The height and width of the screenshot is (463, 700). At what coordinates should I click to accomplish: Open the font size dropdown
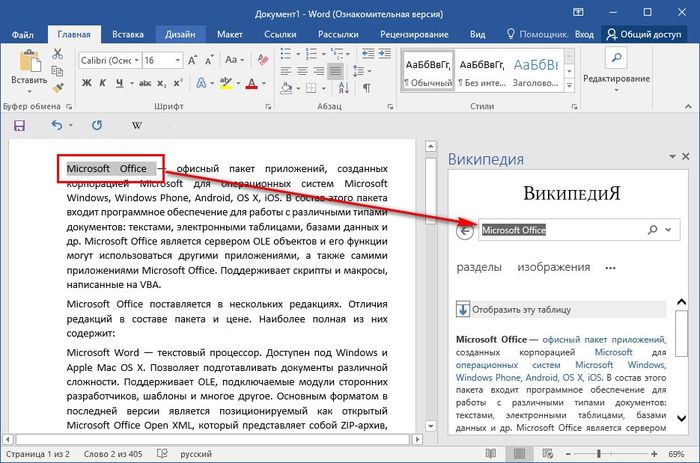pos(177,61)
